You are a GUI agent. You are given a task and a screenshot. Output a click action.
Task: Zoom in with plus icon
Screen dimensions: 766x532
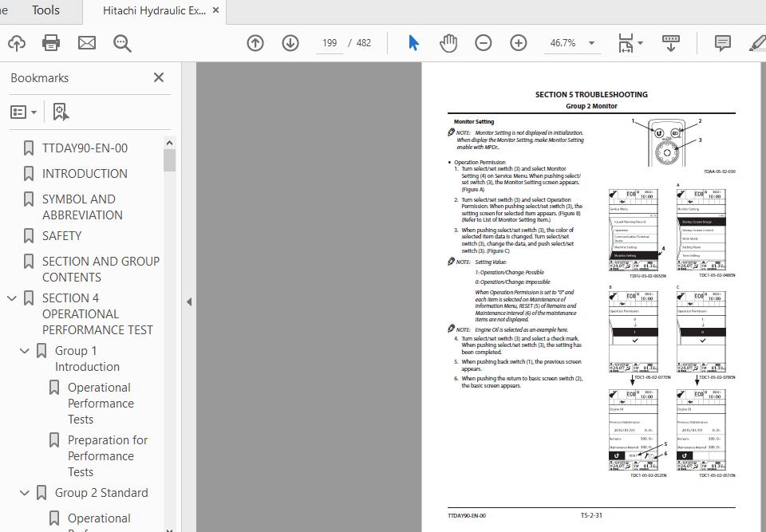coord(519,43)
